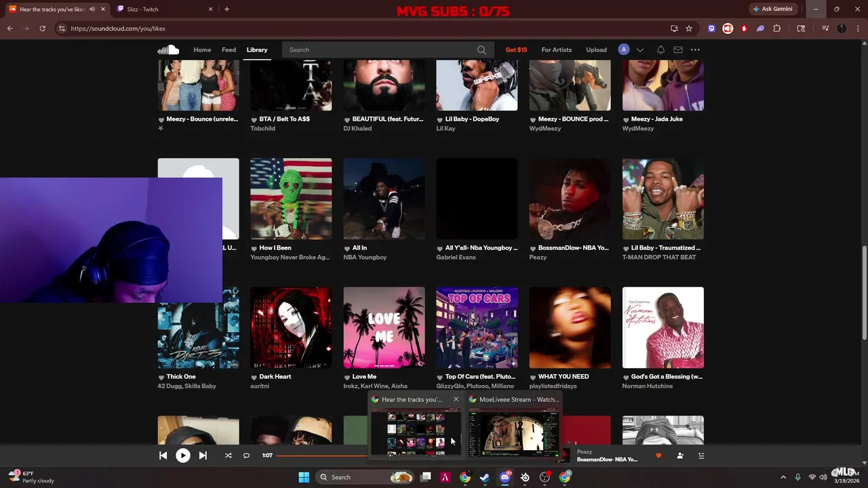Open the Love Me cover art

[x=384, y=327]
